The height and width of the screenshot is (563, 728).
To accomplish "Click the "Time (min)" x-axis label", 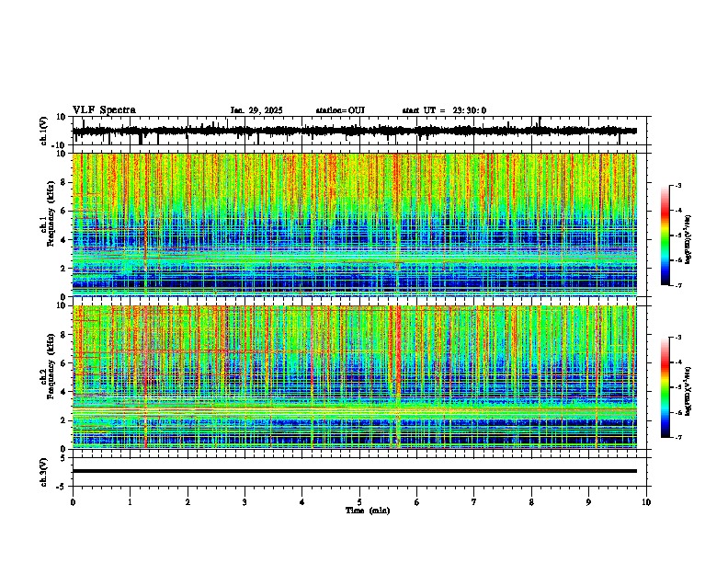I will [x=368, y=511].
